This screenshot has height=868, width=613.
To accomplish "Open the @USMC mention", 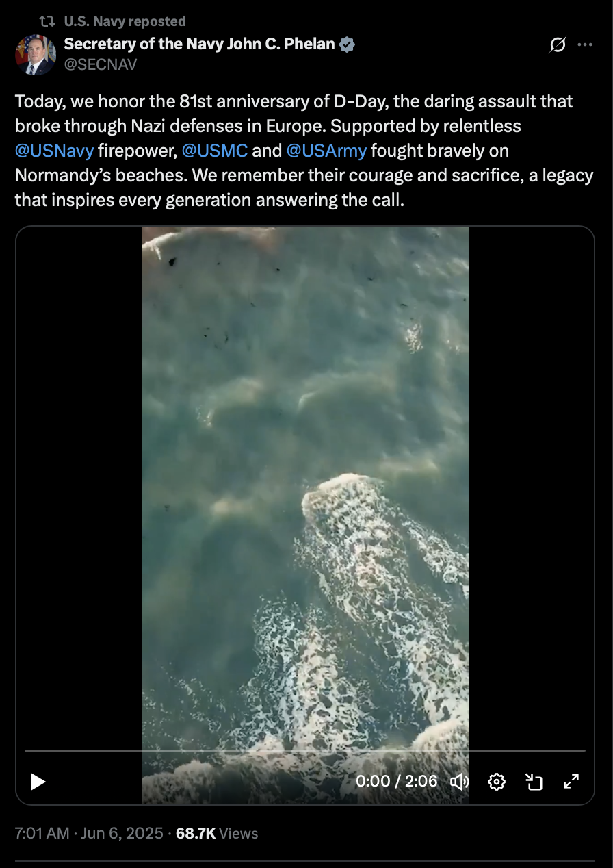I will (x=215, y=150).
